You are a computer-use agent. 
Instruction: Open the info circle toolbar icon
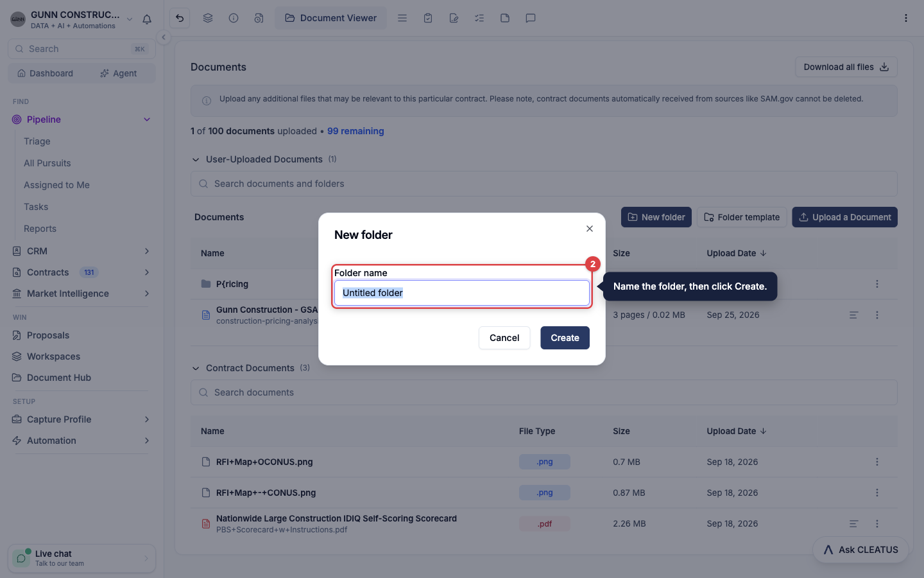234,18
